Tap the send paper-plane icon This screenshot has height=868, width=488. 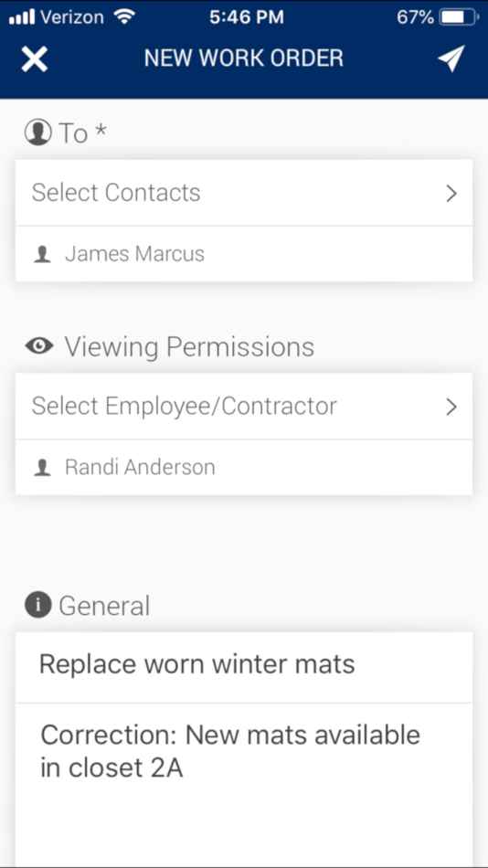coord(451,58)
